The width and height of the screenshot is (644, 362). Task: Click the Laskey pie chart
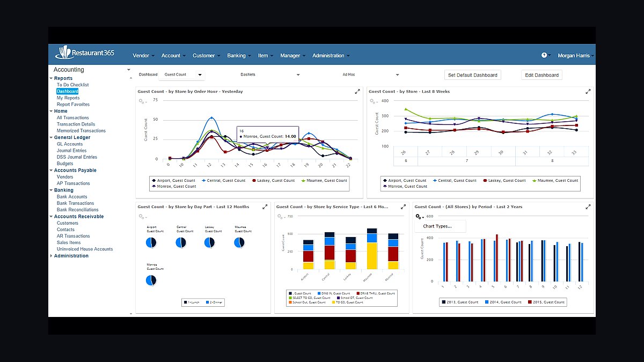point(209,243)
